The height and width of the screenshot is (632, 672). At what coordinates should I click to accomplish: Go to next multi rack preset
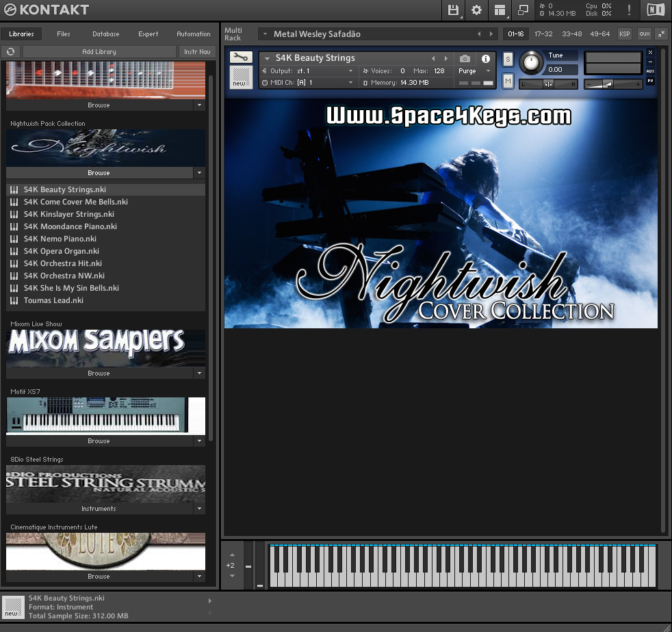pyautogui.click(x=491, y=34)
